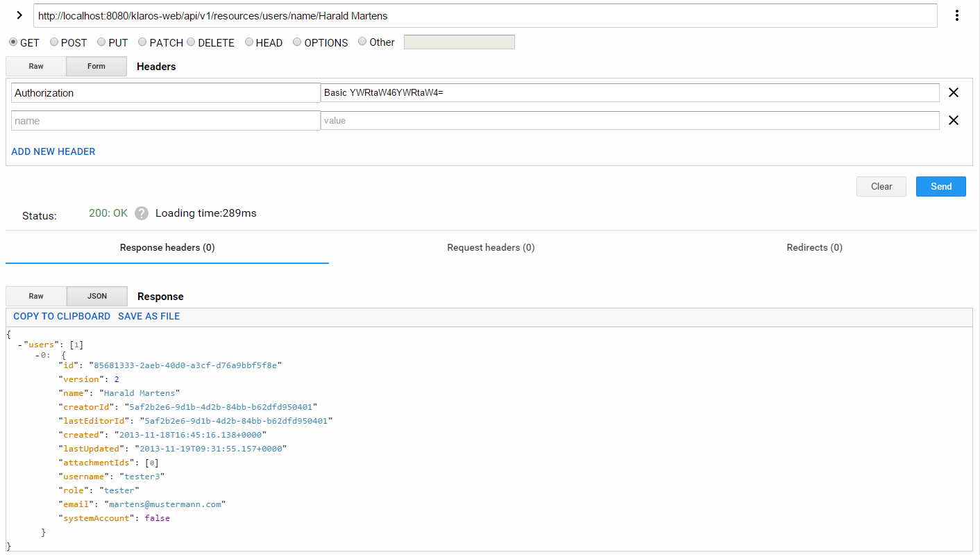
Task: Open the Redirects tab
Action: 814,247
